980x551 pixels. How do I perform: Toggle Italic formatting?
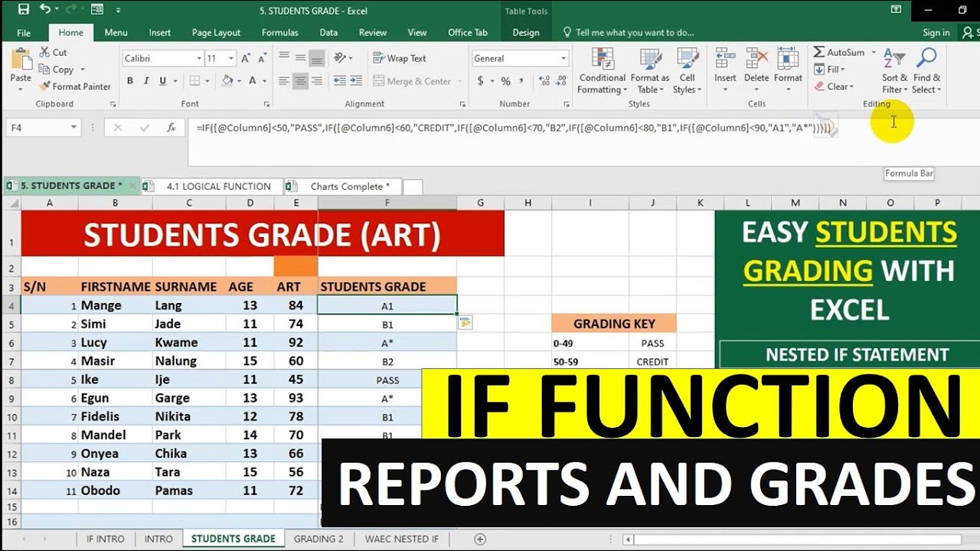click(146, 81)
